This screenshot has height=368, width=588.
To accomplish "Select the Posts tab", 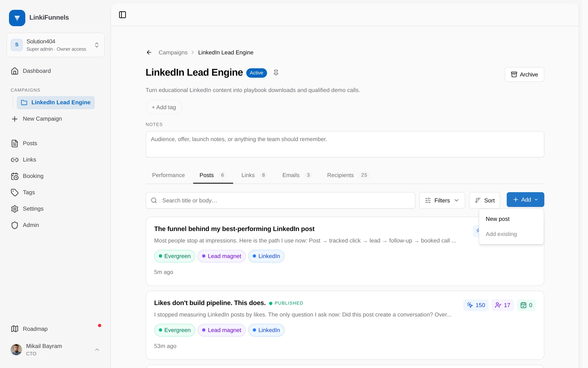I will [x=213, y=175].
